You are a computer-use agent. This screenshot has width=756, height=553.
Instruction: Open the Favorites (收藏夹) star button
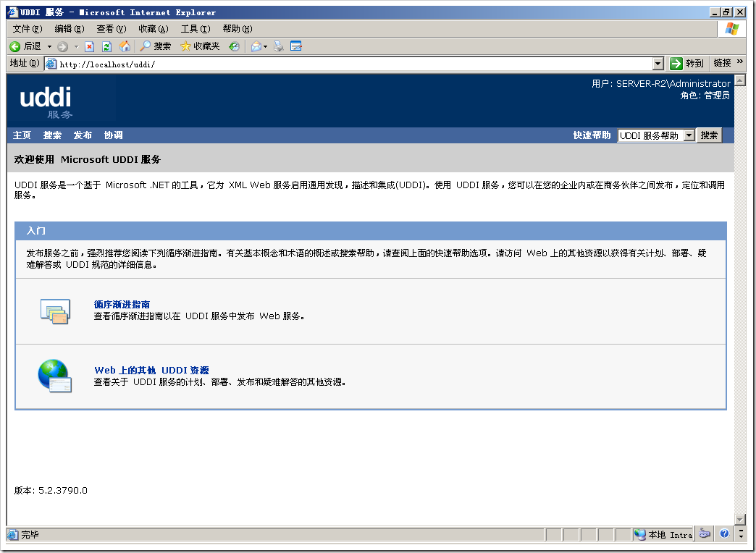click(200, 46)
